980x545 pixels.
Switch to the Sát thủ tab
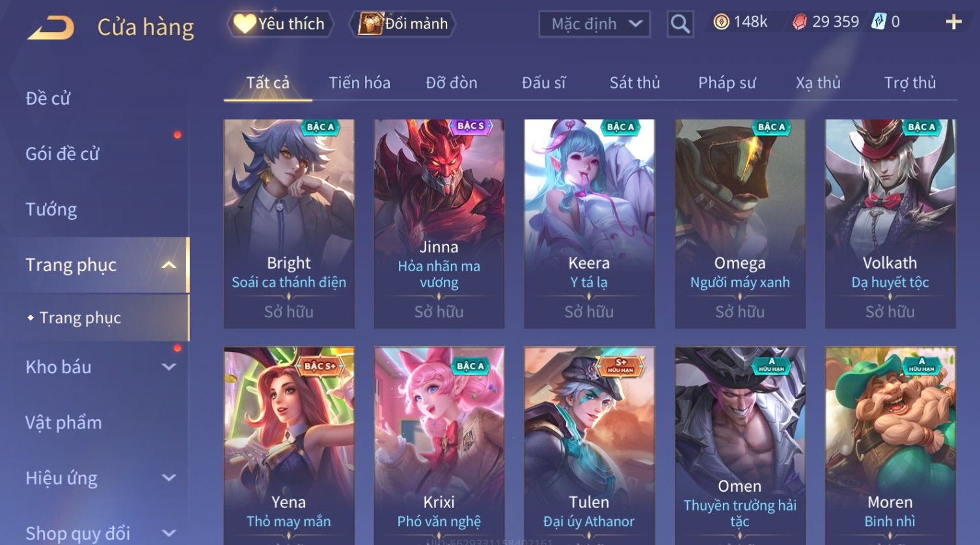click(x=634, y=83)
